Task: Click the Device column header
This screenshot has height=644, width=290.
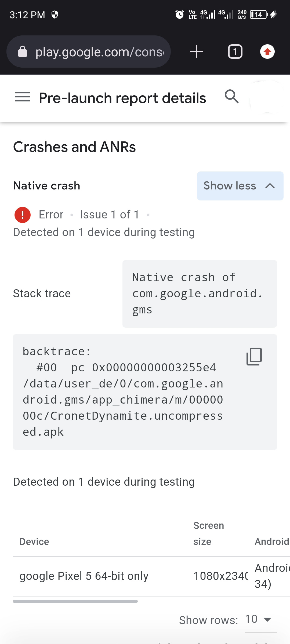Action: click(34, 542)
